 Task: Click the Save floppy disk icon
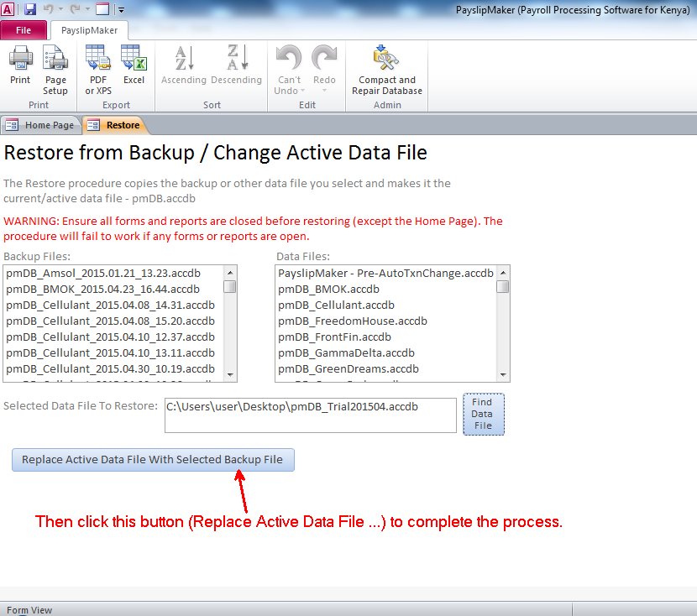[30, 9]
